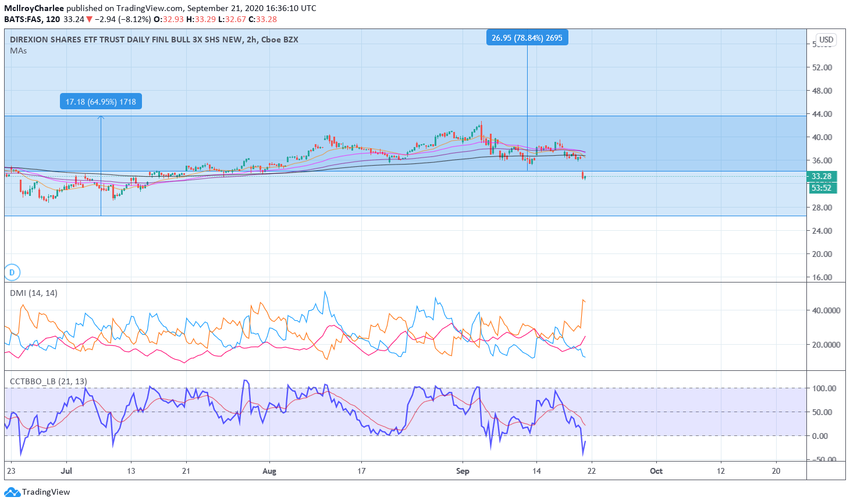Viewport: 850px width, 504px height.
Task: Click the 16.00 price axis label
Action: (x=822, y=277)
